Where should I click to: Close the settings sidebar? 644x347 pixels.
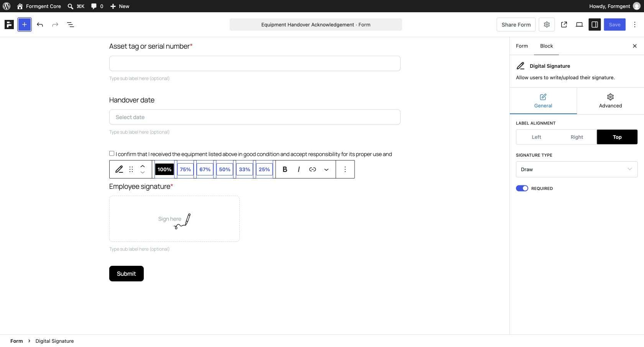coord(635,46)
